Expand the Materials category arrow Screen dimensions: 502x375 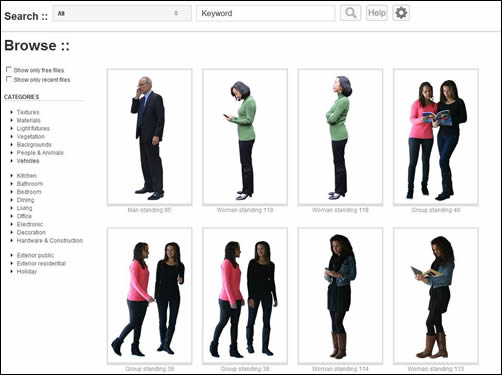click(x=12, y=120)
